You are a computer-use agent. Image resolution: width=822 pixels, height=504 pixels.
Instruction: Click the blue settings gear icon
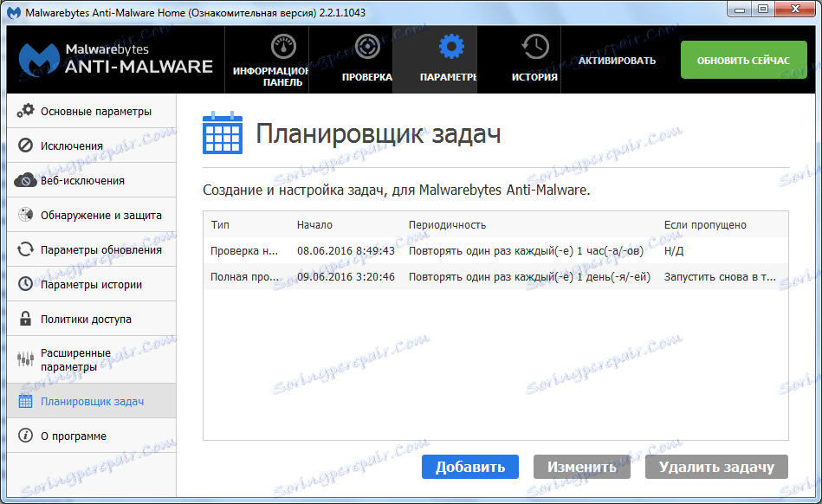click(451, 47)
